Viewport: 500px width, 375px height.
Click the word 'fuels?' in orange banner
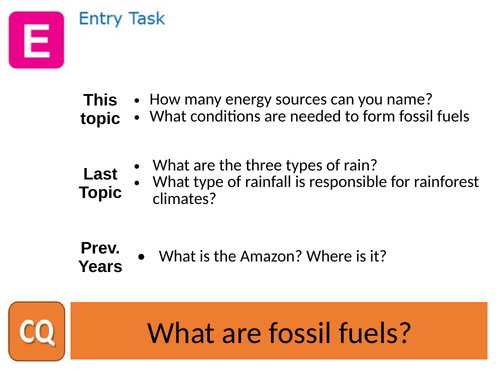coord(374,332)
